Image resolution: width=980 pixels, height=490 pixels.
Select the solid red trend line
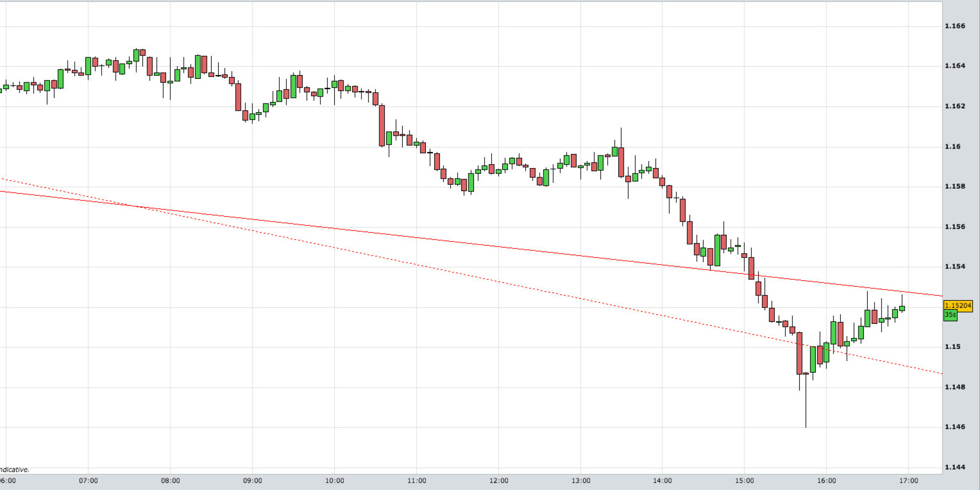(470, 243)
